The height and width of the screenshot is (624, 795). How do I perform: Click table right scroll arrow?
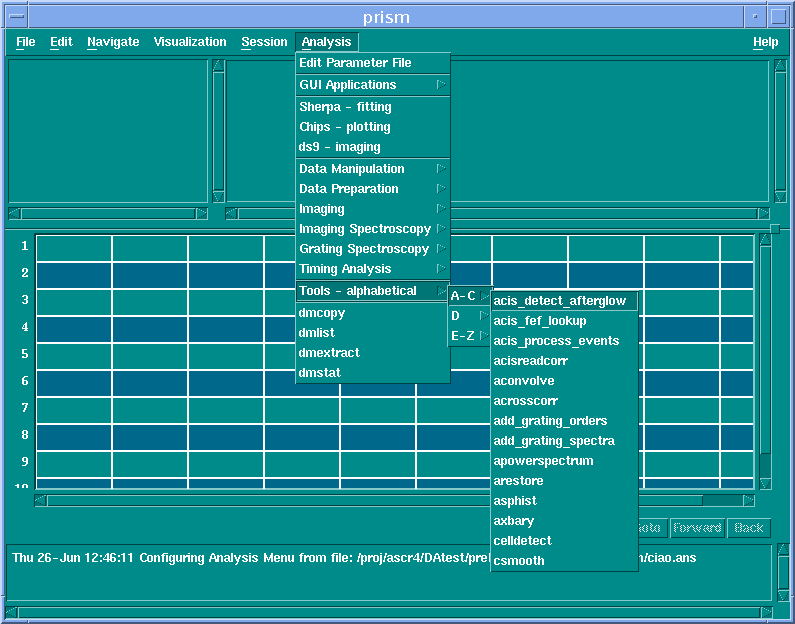pos(748,501)
